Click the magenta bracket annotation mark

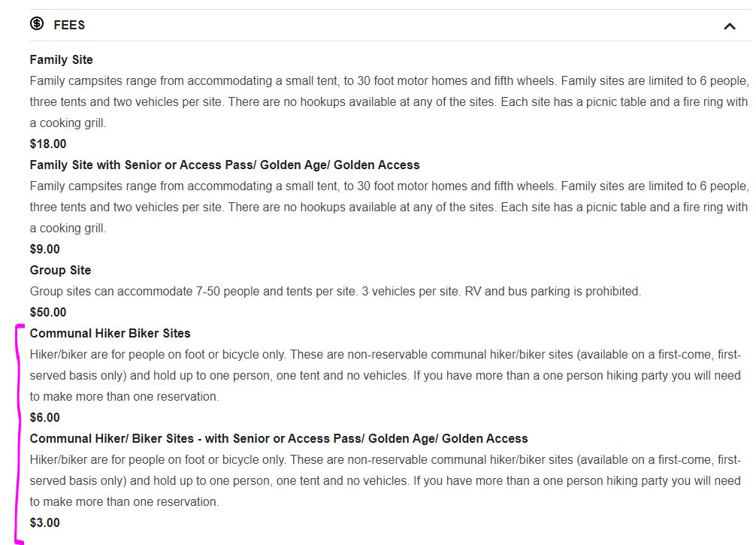pyautogui.click(x=18, y=434)
